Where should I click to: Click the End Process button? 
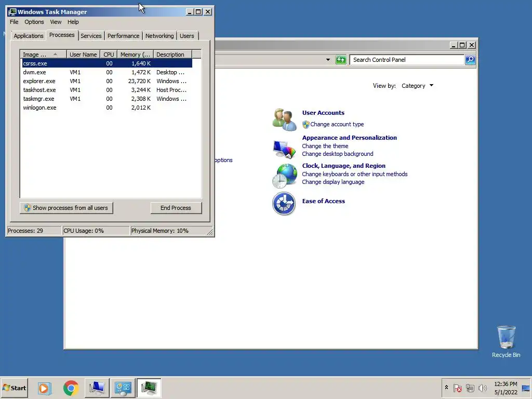pyautogui.click(x=176, y=208)
